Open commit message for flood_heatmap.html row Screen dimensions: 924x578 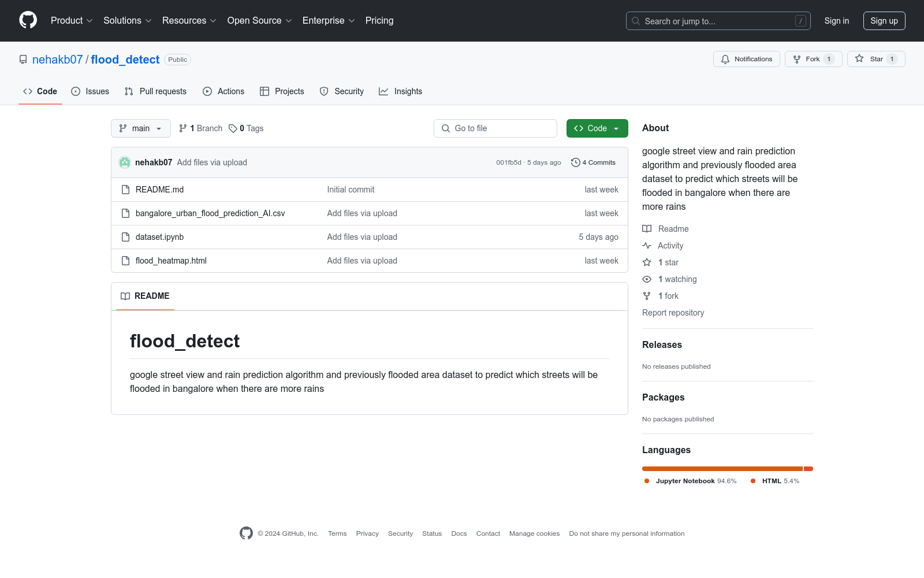pos(362,261)
